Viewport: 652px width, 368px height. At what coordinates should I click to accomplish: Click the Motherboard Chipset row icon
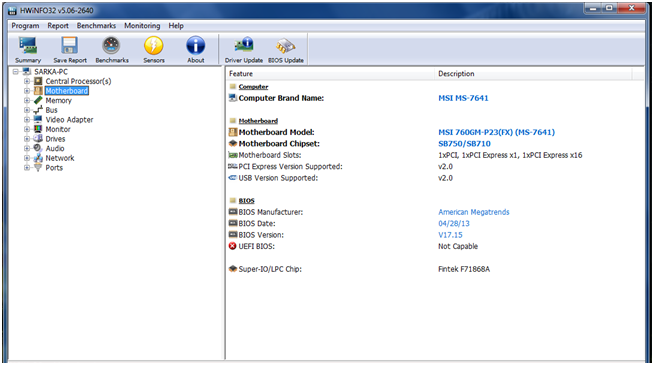233,143
